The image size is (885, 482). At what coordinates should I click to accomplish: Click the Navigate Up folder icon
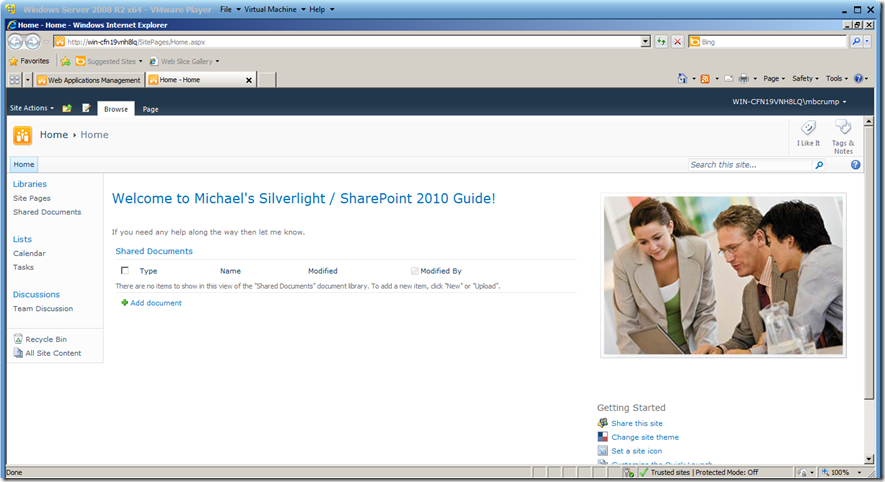point(67,108)
